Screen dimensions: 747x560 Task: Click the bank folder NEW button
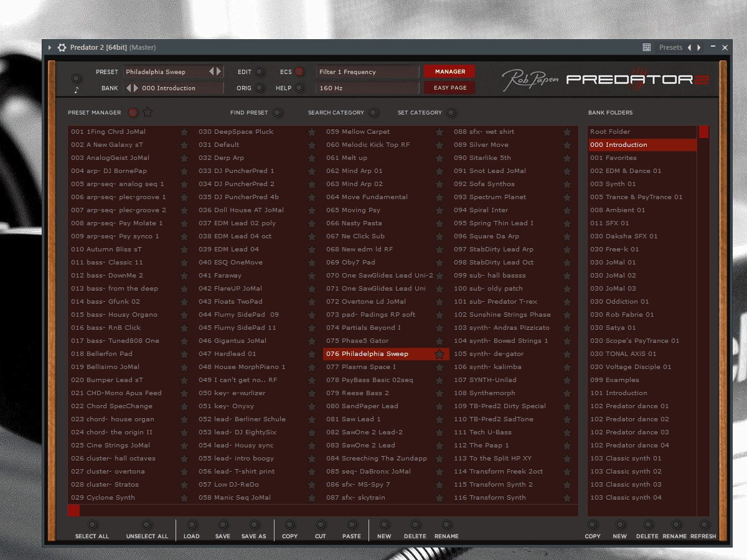coord(620,525)
